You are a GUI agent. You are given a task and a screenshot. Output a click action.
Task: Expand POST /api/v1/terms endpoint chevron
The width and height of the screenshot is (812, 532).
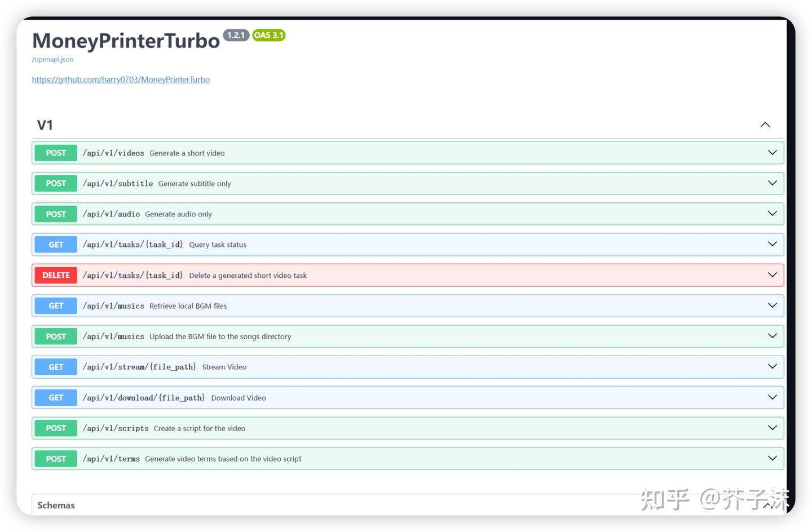773,458
